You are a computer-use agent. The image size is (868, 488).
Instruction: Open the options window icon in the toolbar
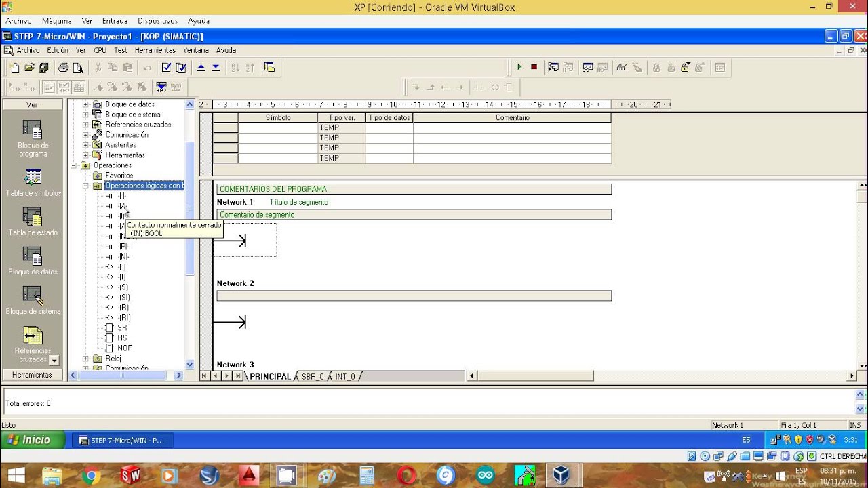(269, 67)
